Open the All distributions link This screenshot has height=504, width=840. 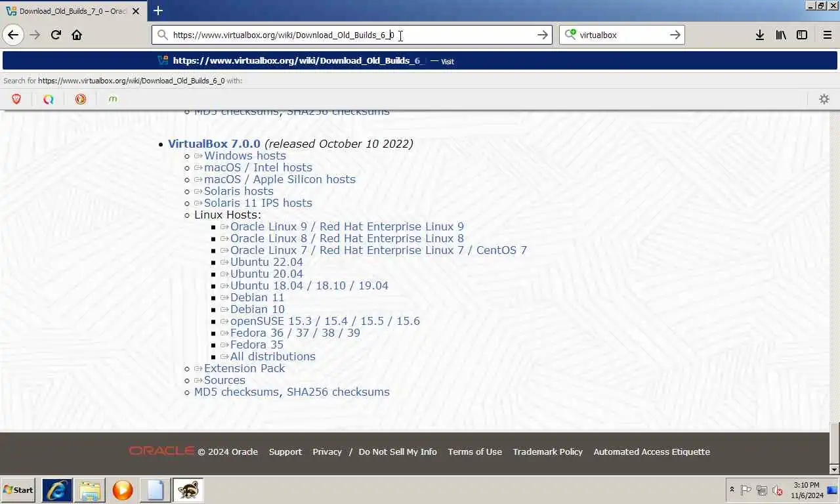click(272, 356)
